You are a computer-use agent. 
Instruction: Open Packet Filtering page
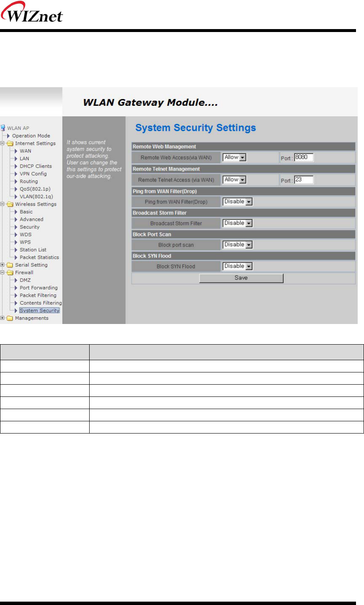(x=38, y=295)
